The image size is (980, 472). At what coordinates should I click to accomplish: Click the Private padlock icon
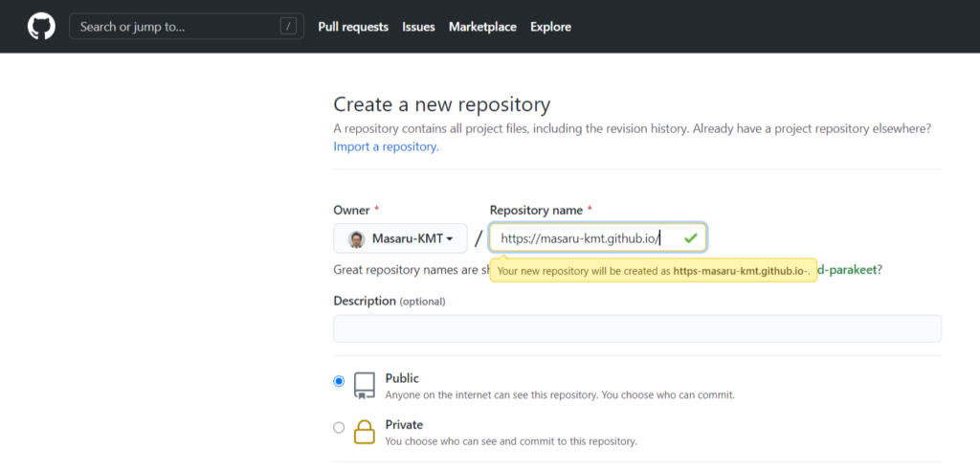[365, 432]
